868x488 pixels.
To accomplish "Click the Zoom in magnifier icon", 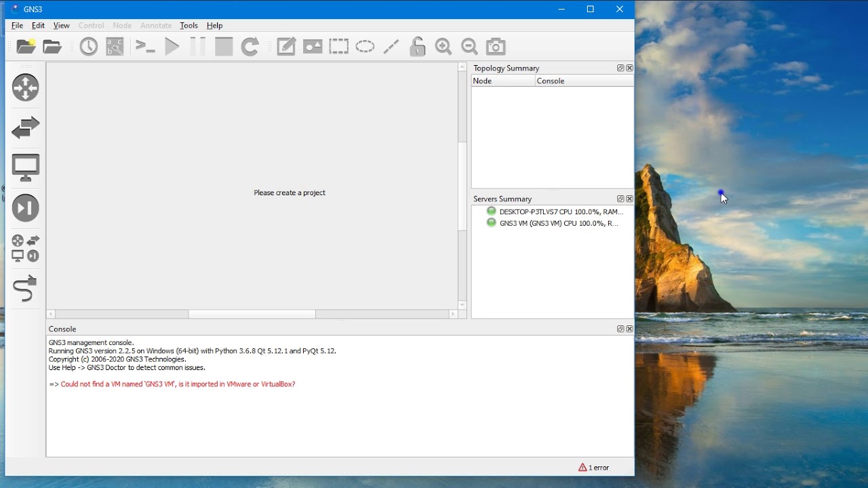I will [443, 46].
